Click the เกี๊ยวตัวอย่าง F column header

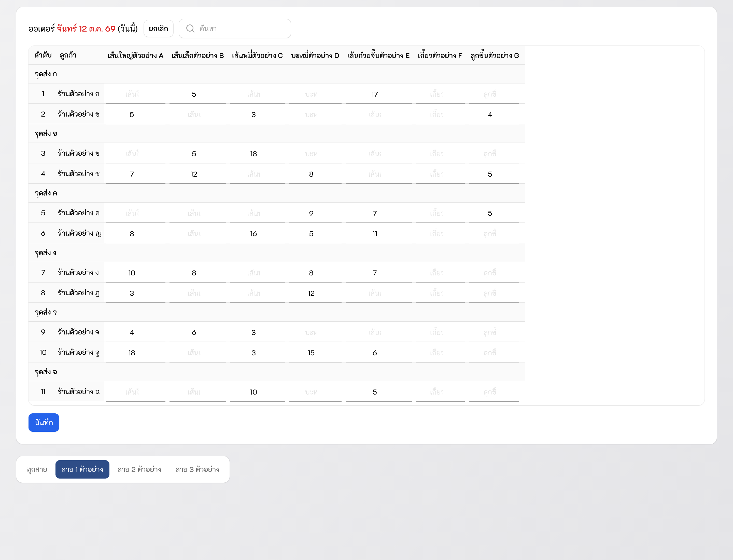point(440,55)
